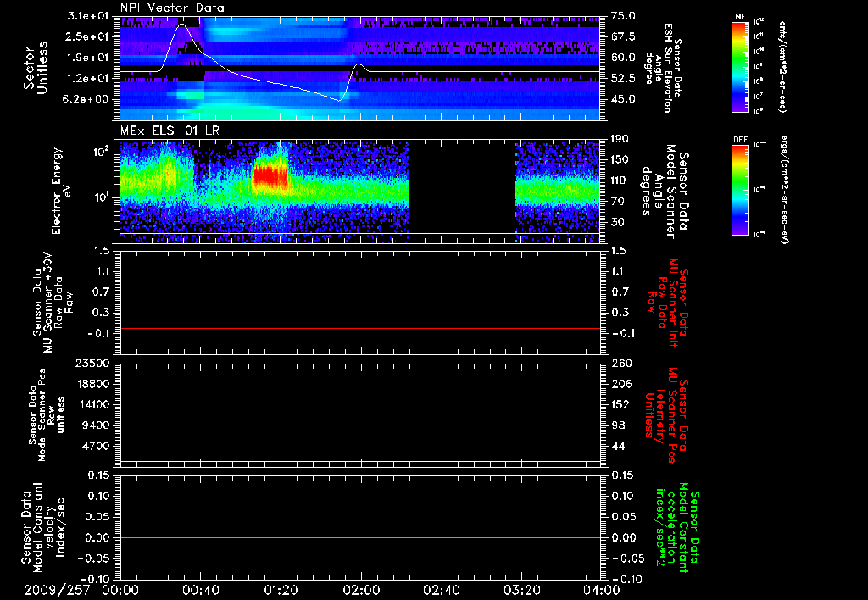Click the red electron burst in ELS spectrogram
This screenshot has width=868, height=600.
click(x=270, y=177)
